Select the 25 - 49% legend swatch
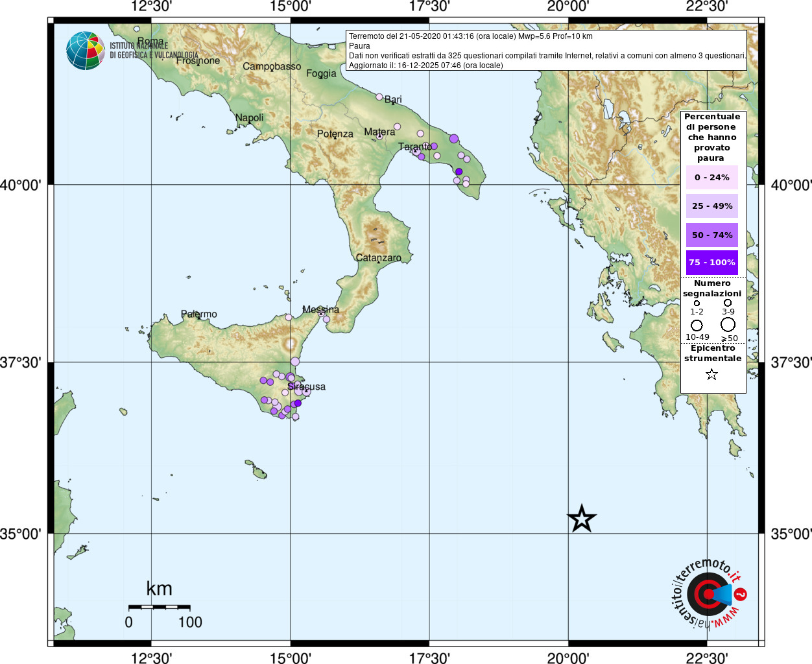Image resolution: width=812 pixels, height=664 pixels. pyautogui.click(x=711, y=206)
